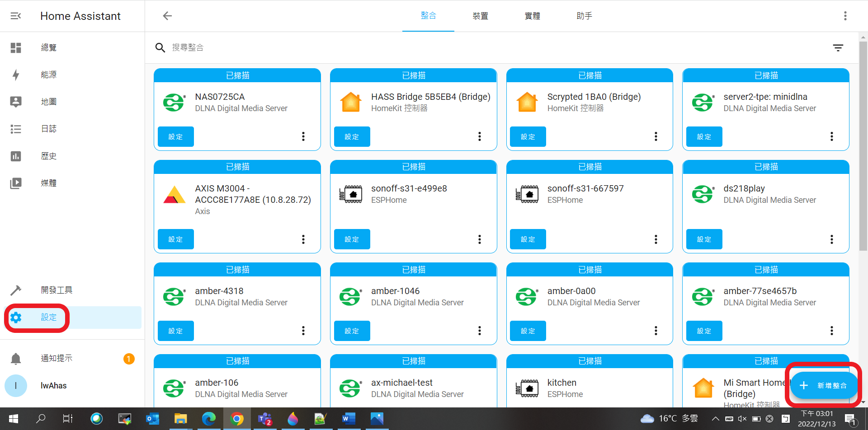This screenshot has width=868, height=430.
Task: Collapse the Home Assistant sidebar menu
Action: pos(16,16)
